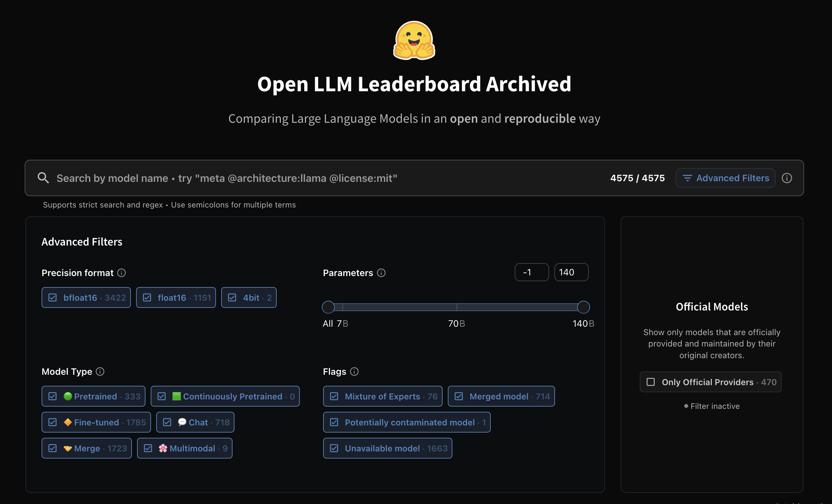Click the search magnifier icon
This screenshot has height=504, width=832.
tap(43, 178)
